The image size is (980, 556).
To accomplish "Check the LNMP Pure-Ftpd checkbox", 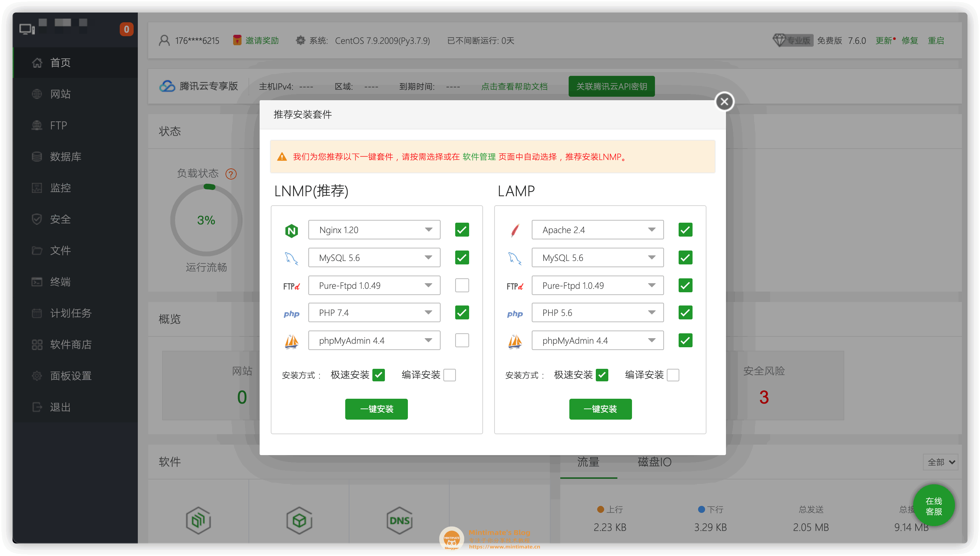I will tap(462, 285).
